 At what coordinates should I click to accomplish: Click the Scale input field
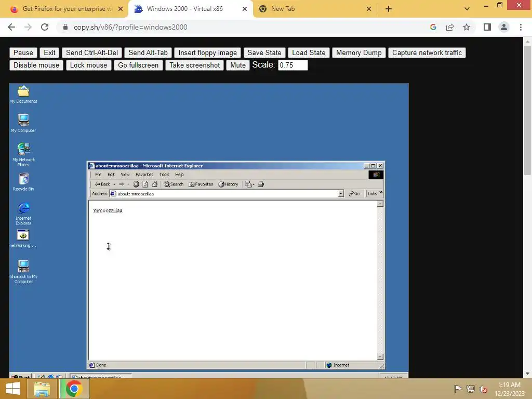[x=293, y=65]
